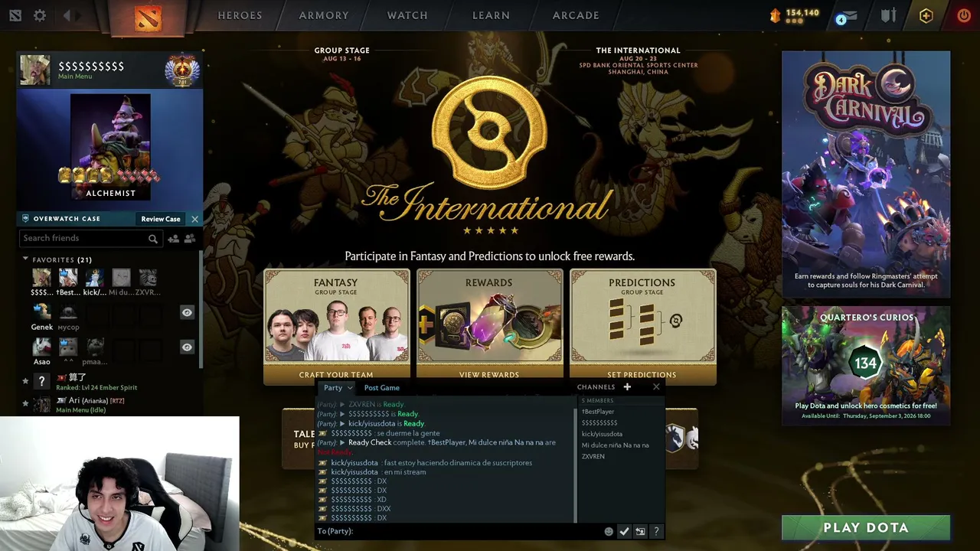Select the †Best... favorite avatar
980x551 pixels.
(x=68, y=277)
